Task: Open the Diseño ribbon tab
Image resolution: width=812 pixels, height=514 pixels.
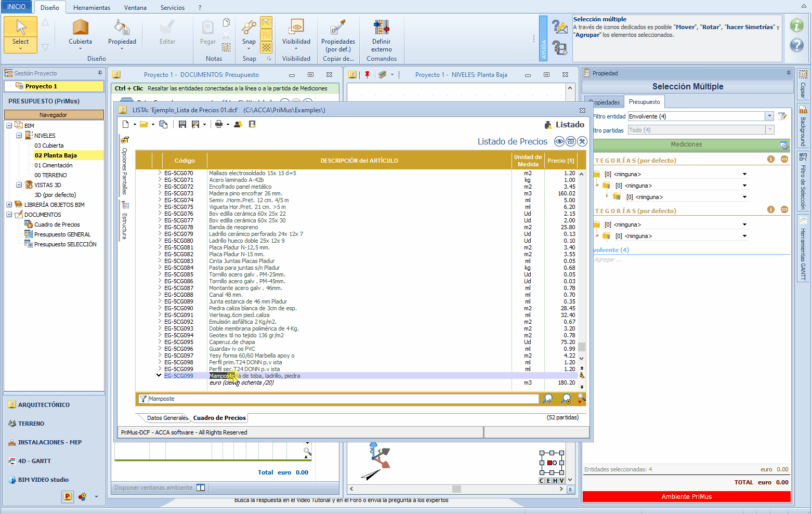Action: click(x=50, y=8)
